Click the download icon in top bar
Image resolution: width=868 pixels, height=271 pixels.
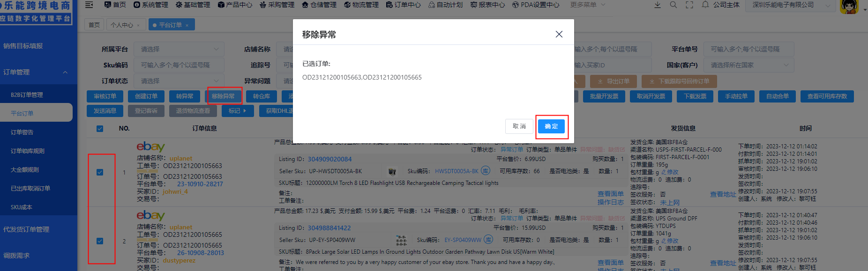pos(658,5)
